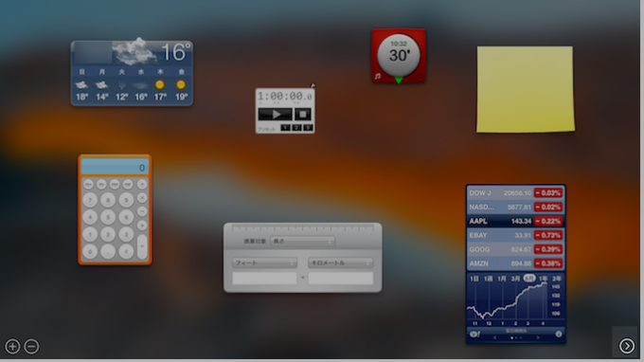Select the AAPL row in stocks
The image size is (644, 362).
515,221
